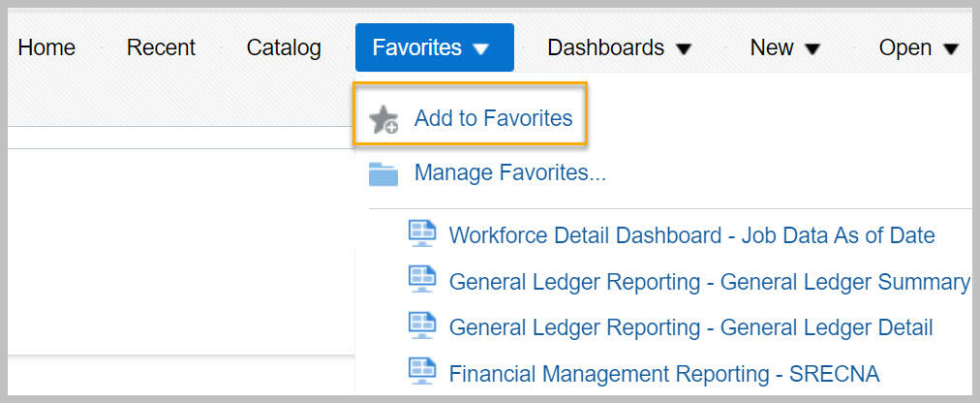Click the General Ledger Summary dashboard icon
The height and width of the screenshot is (403, 980).
[422, 279]
